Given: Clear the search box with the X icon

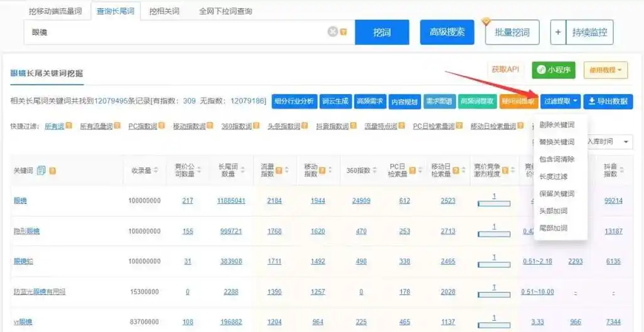Looking at the screenshot, I should 333,31.
